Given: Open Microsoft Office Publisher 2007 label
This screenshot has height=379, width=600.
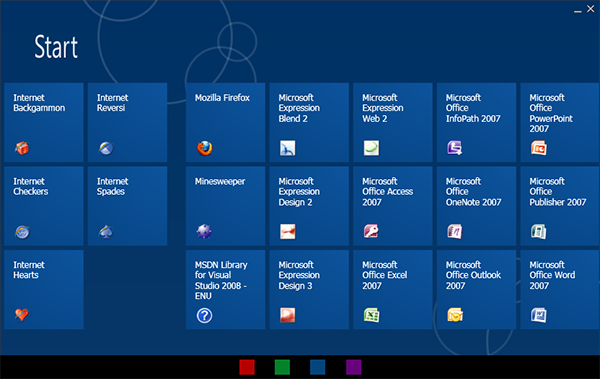Looking at the screenshot, I should 558,191.
